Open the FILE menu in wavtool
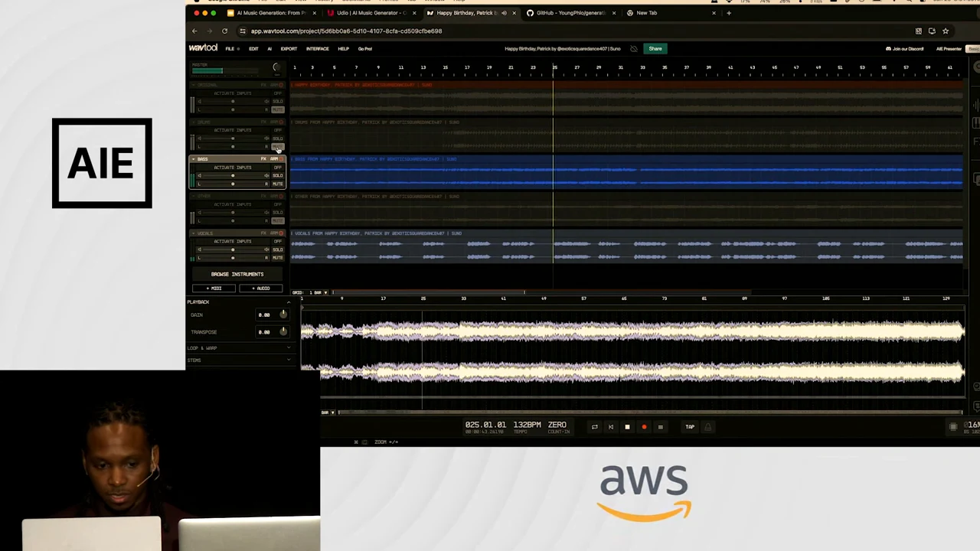 click(x=231, y=48)
